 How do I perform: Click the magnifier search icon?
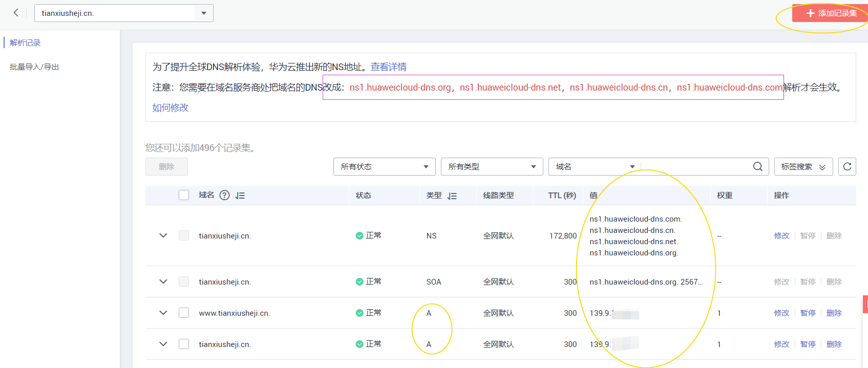[x=758, y=167]
